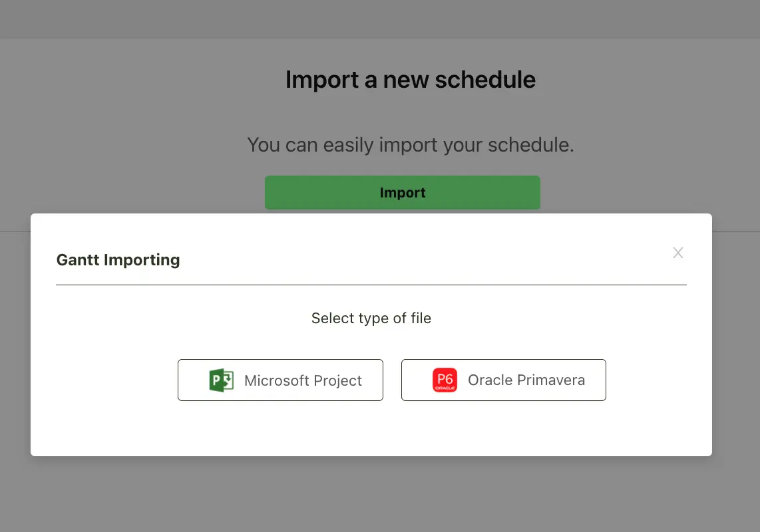Screen dimensions: 760x532
Task: Click the Gantt Importing dialog title
Action: (x=118, y=260)
